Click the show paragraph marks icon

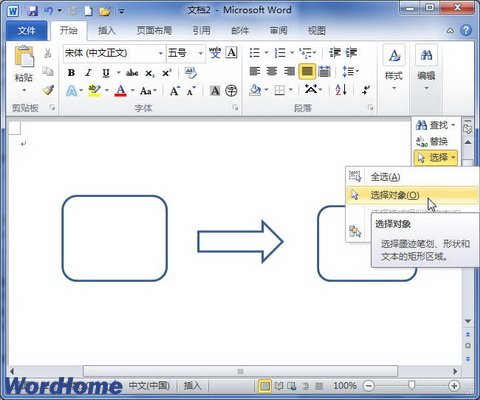click(x=366, y=90)
